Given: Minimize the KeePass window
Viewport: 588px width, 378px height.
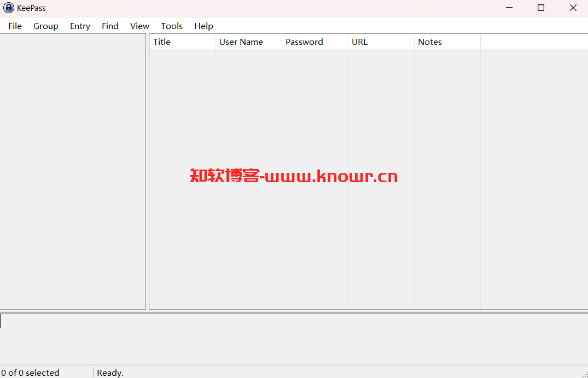Looking at the screenshot, I should (509, 8).
